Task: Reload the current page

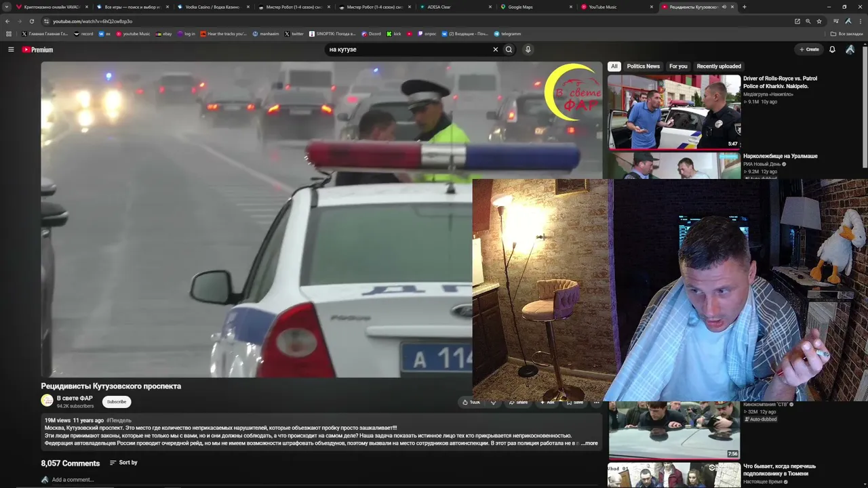Action: tap(31, 21)
